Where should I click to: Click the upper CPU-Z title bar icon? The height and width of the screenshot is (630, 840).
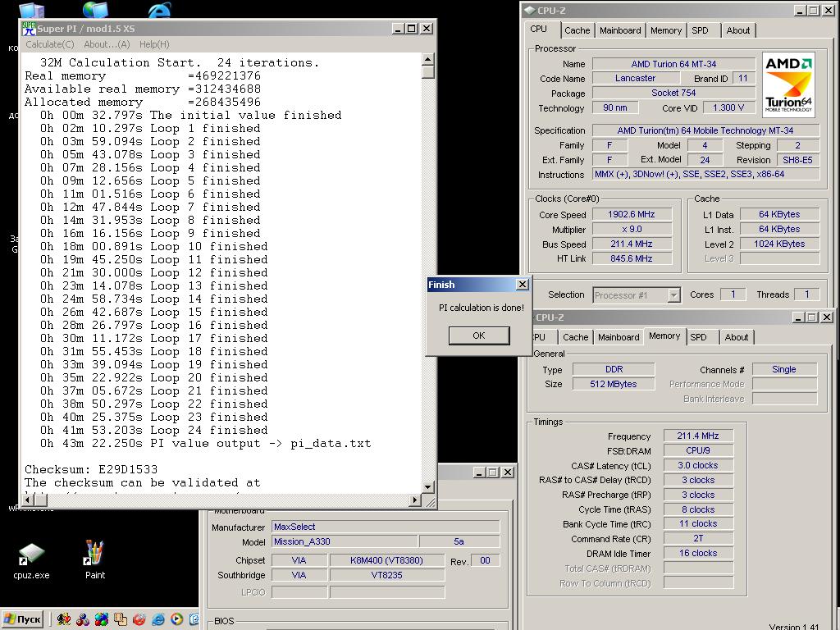point(529,10)
